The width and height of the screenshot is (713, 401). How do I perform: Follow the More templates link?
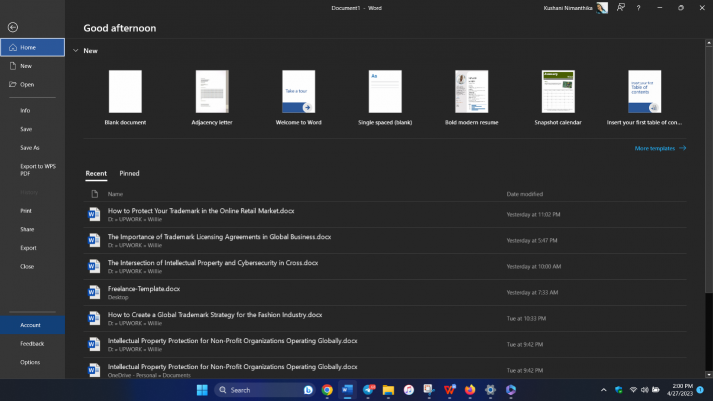click(x=660, y=148)
